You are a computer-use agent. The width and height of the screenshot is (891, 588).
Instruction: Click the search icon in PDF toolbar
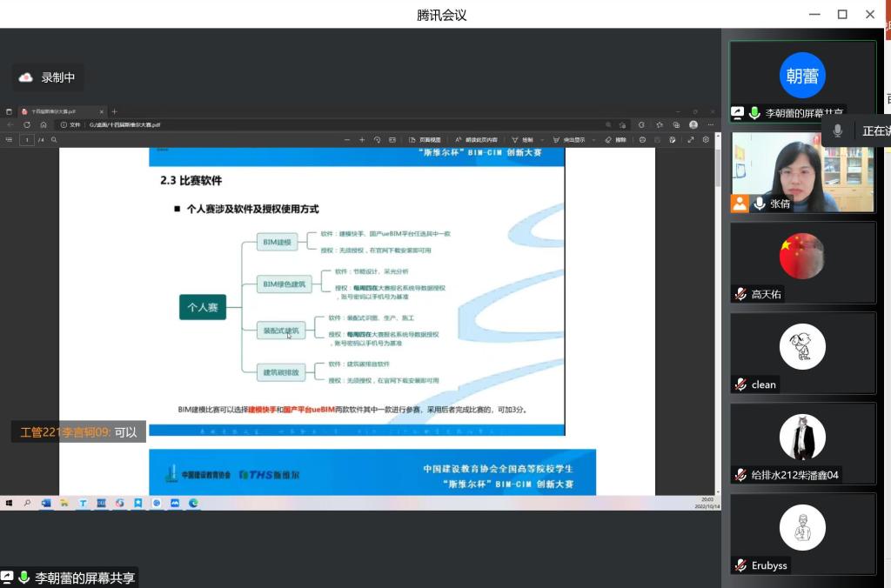tap(54, 139)
